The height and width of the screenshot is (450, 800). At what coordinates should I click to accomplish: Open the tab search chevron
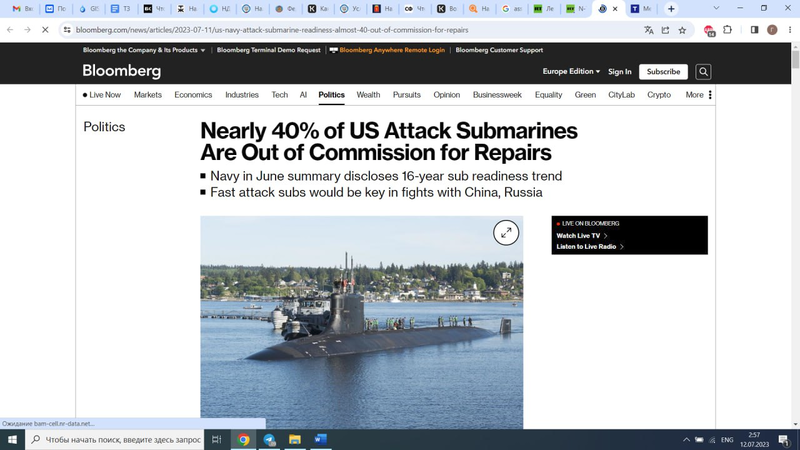point(716,8)
